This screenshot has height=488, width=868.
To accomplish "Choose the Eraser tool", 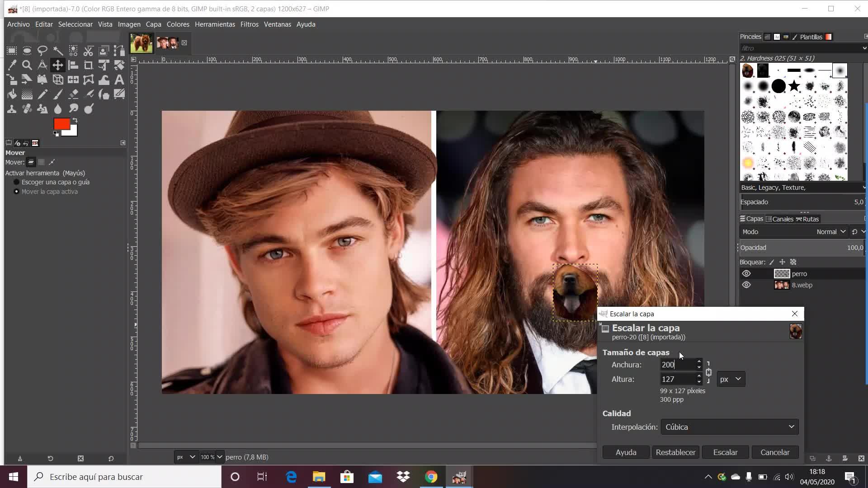I will point(73,94).
